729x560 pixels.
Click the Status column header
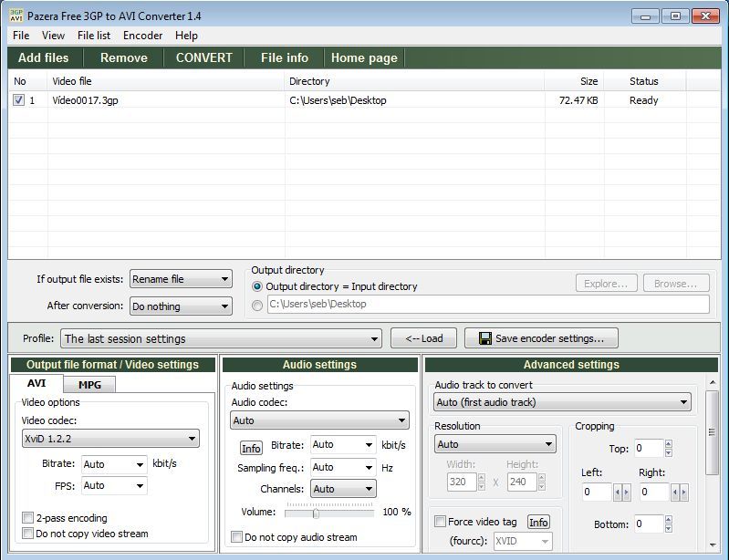[x=645, y=81]
